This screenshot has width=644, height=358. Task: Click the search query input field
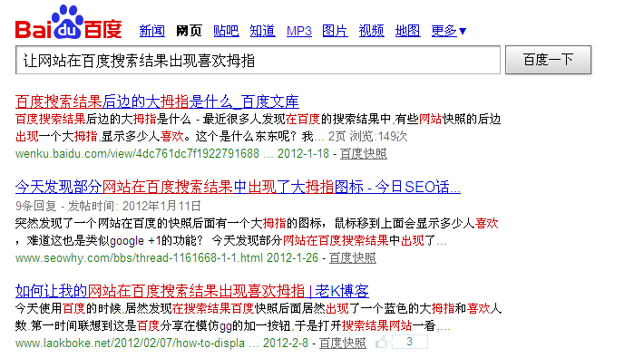(258, 60)
